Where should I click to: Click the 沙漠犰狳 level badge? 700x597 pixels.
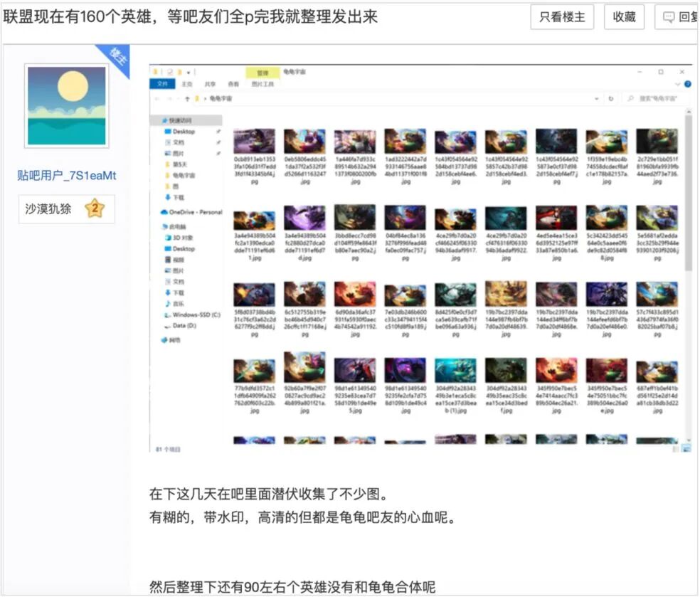click(67, 208)
